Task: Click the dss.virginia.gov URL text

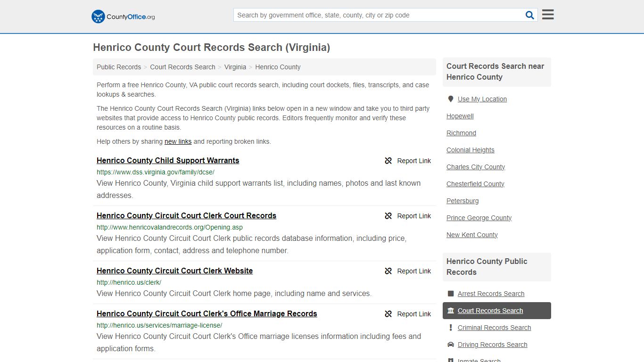Action: click(156, 172)
